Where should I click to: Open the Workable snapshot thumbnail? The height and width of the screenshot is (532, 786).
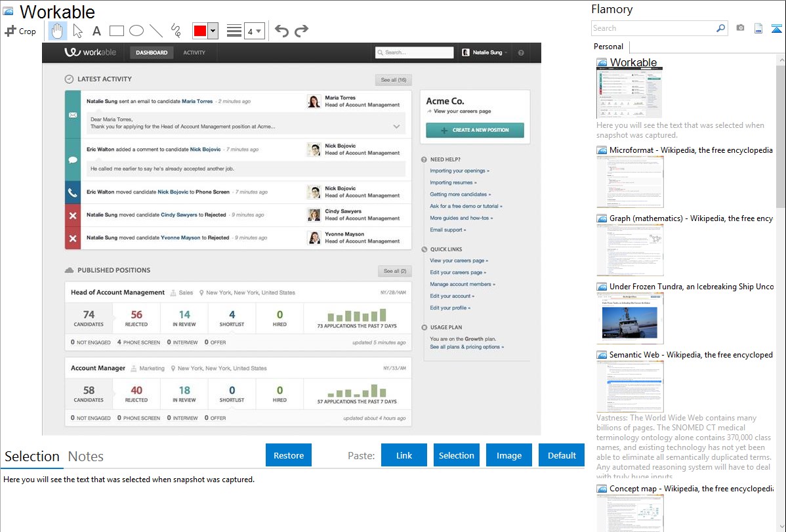pos(629,92)
